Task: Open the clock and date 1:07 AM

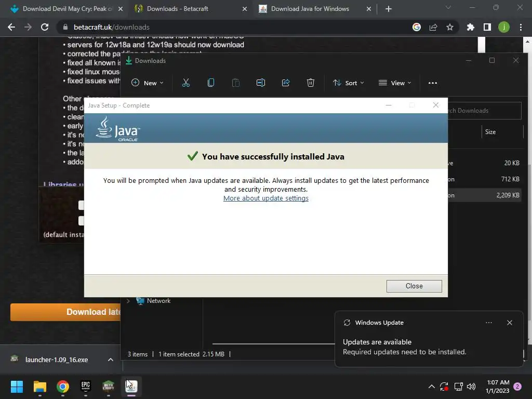Action: pyautogui.click(x=498, y=387)
